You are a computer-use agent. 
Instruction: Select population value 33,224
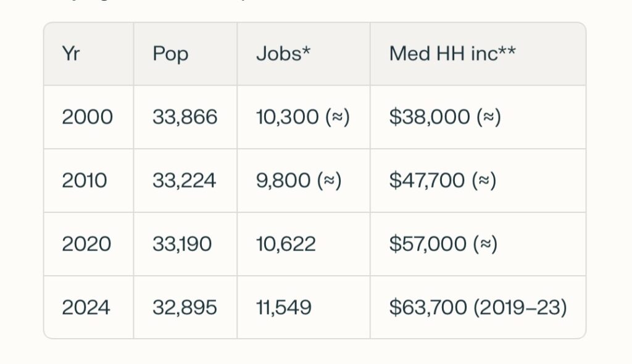pos(184,181)
